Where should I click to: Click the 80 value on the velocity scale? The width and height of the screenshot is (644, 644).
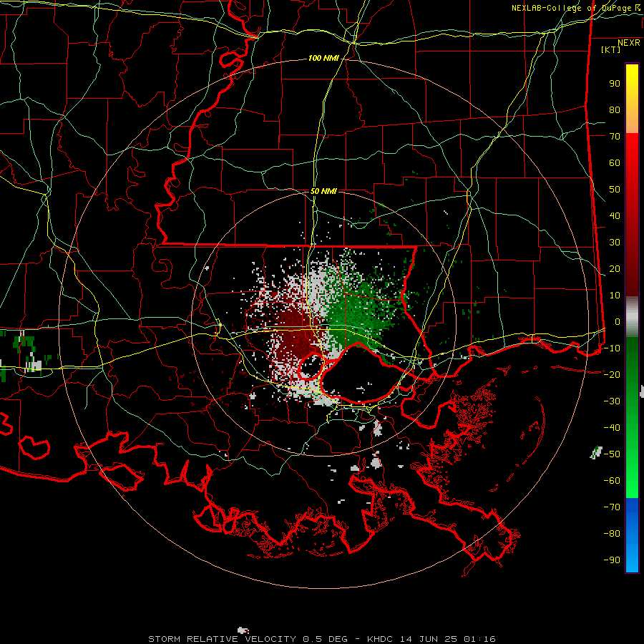tap(615, 110)
